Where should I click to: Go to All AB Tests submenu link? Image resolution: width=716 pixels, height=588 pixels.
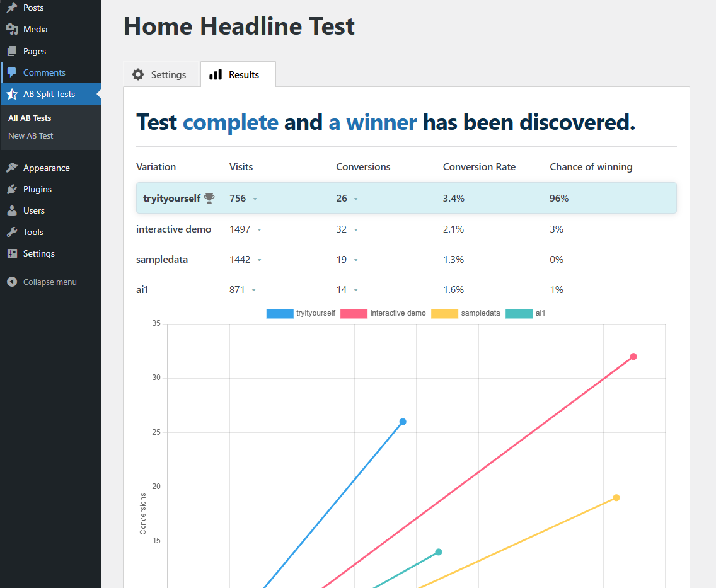point(30,118)
